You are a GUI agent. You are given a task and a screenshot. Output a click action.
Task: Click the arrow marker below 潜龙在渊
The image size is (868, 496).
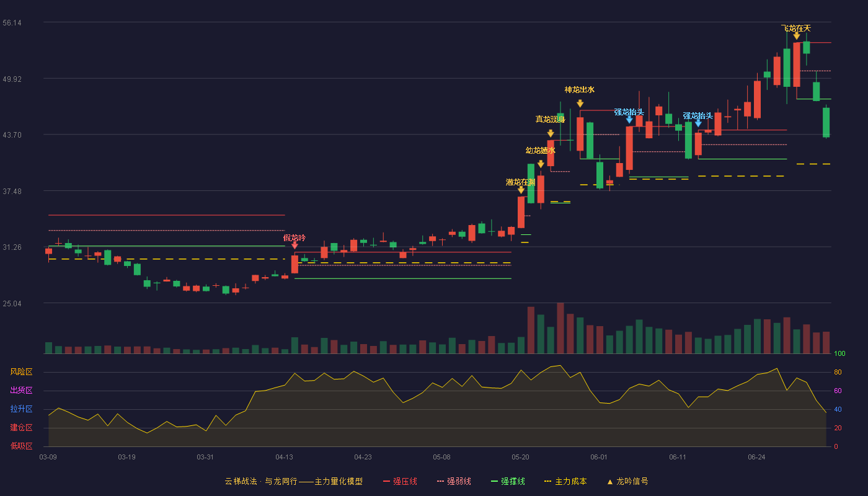point(521,190)
